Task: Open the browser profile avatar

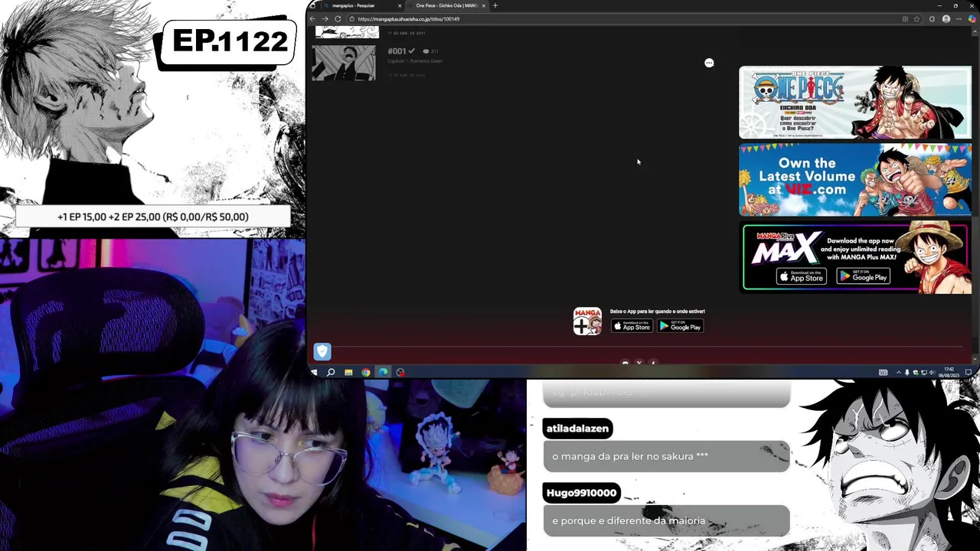Action: pos(946,18)
